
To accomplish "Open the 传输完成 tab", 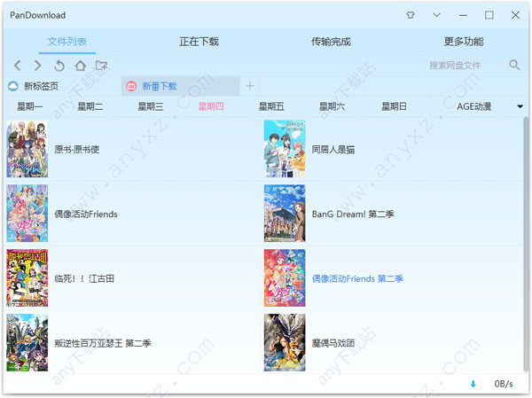I will click(331, 42).
